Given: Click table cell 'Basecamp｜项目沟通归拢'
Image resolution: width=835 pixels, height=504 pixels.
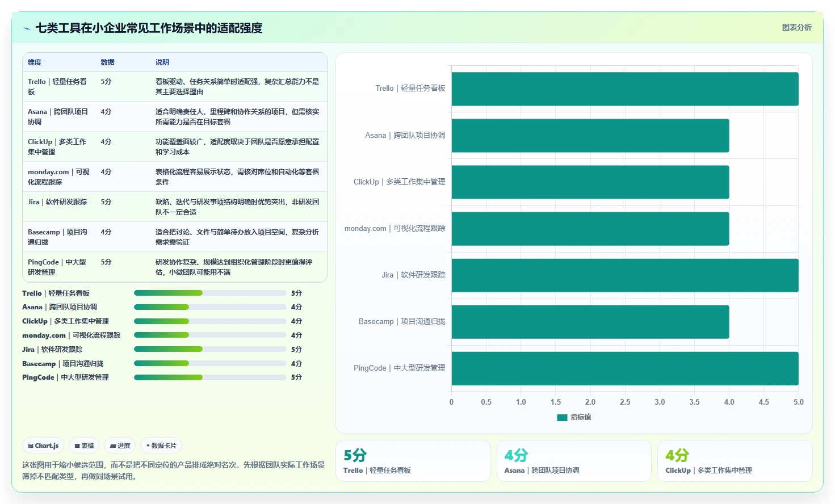Looking at the screenshot, I should coord(58,237).
